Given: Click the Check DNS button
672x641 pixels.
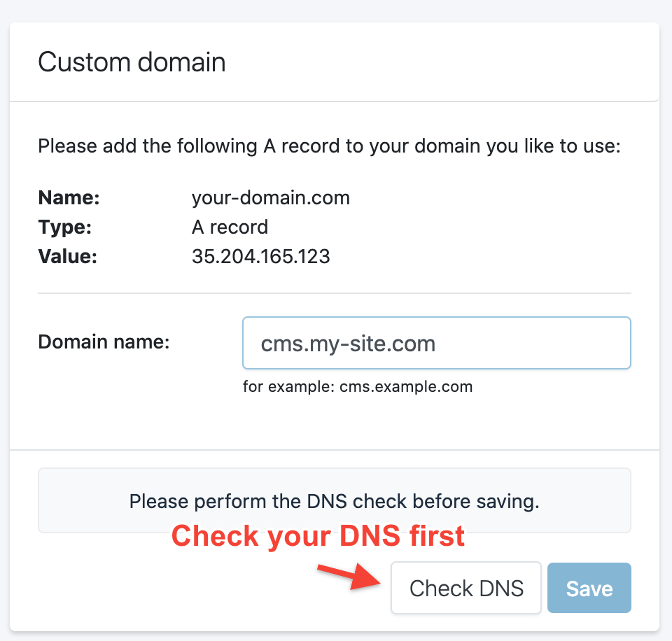Looking at the screenshot, I should 465,588.
